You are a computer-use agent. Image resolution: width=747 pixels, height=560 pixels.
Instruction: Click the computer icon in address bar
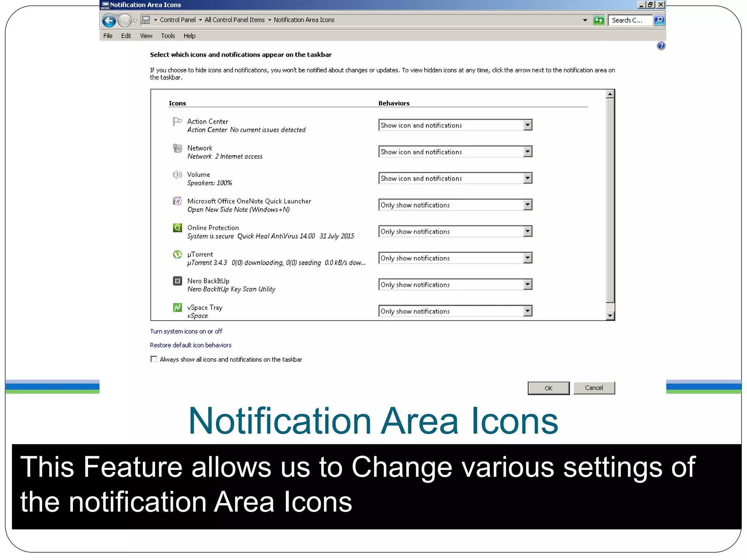click(x=146, y=20)
